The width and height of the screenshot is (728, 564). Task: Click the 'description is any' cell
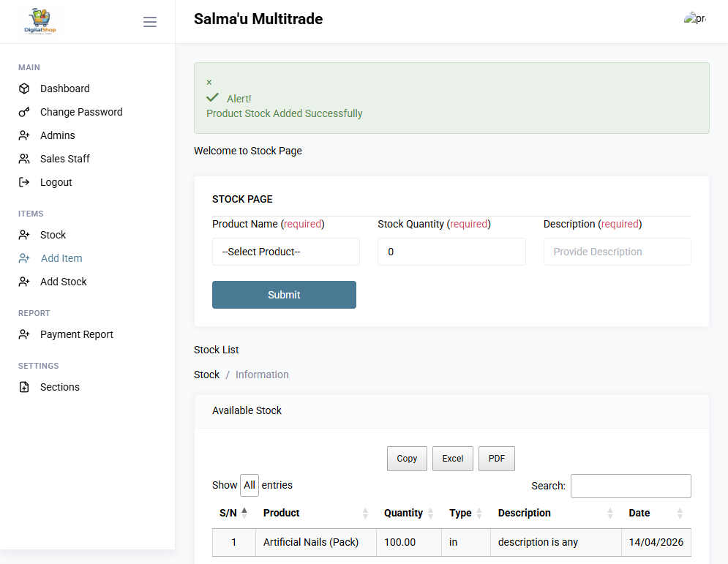click(x=556, y=542)
